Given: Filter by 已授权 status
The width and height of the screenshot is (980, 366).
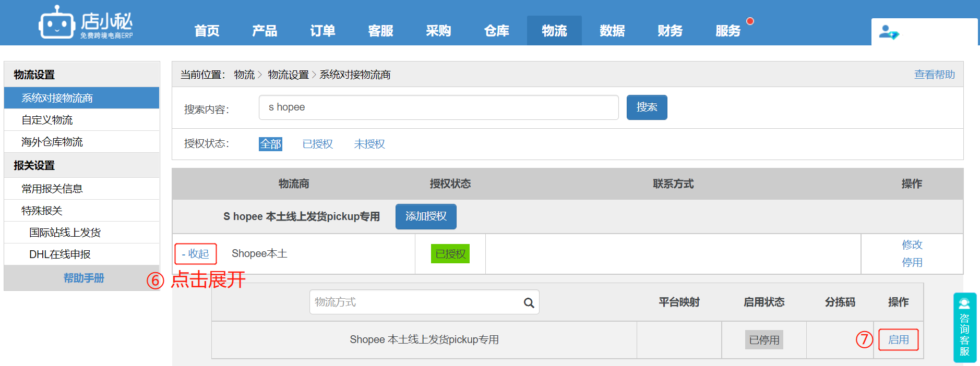Looking at the screenshot, I should coord(318,144).
